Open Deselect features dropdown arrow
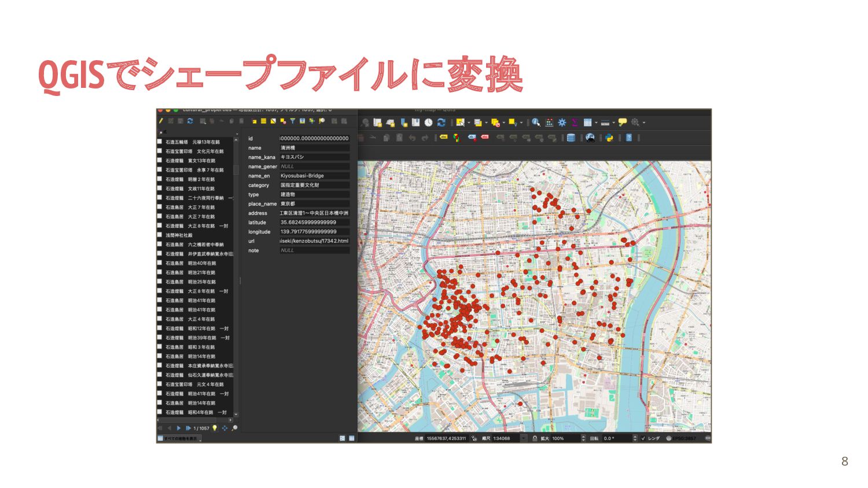The width and height of the screenshot is (868, 488). pos(504,123)
